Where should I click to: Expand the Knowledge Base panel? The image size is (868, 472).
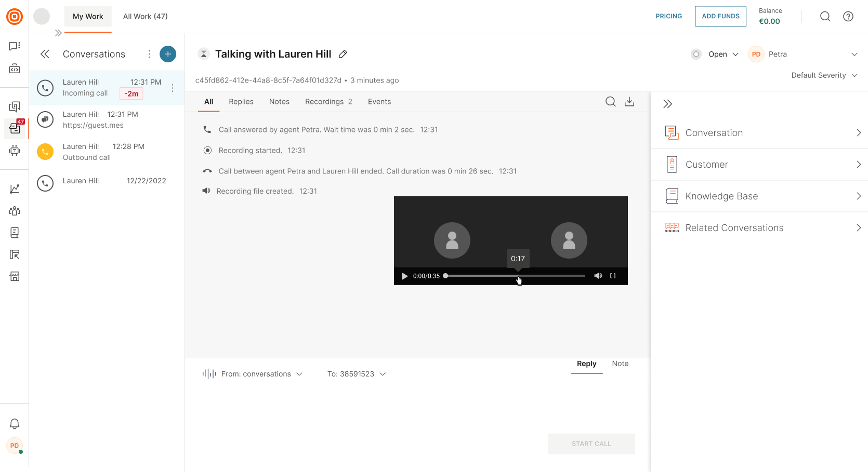759,196
